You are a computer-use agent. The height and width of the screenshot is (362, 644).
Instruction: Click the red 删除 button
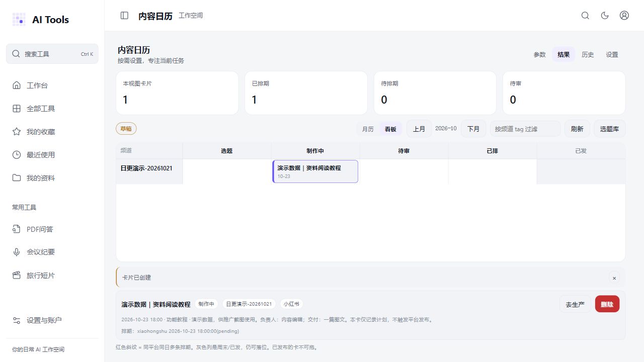[607, 304]
